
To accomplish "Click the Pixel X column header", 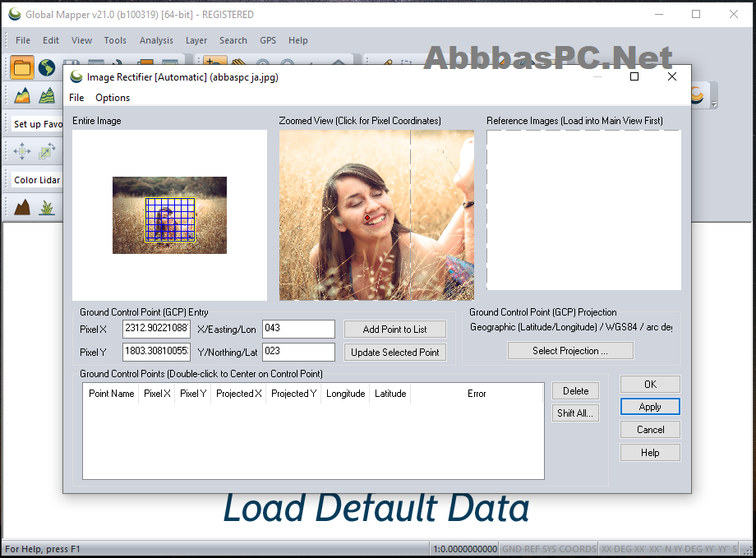I will tap(157, 394).
